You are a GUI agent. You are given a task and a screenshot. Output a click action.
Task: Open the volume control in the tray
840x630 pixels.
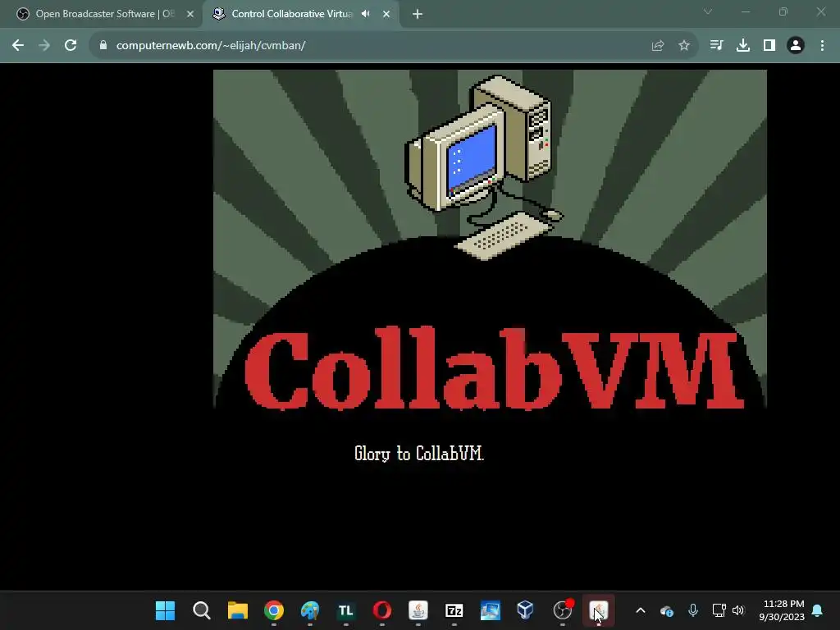tap(738, 610)
